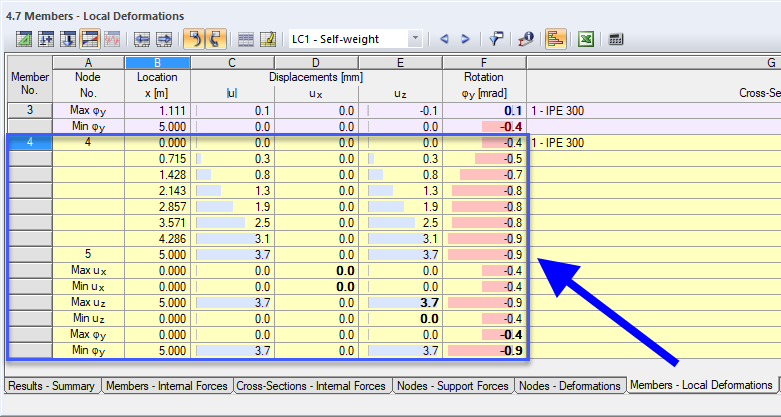This screenshot has width=781, height=417.
Task: Click the info pick toolbar icon
Action: click(525, 39)
